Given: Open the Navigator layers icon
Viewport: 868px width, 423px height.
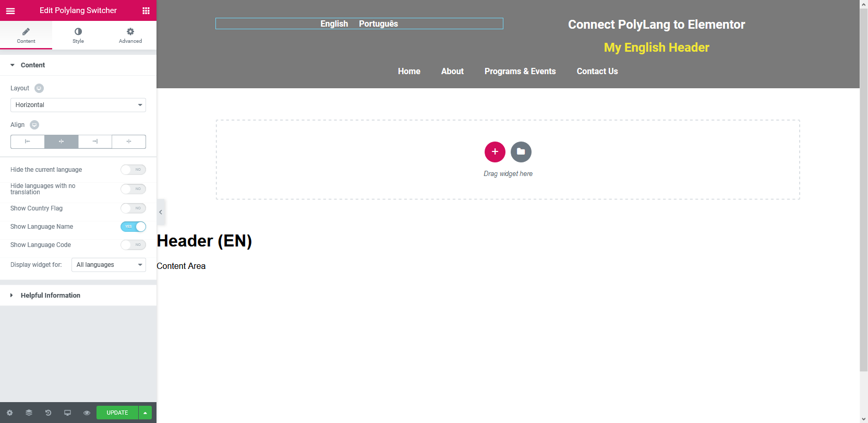Looking at the screenshot, I should click(29, 413).
